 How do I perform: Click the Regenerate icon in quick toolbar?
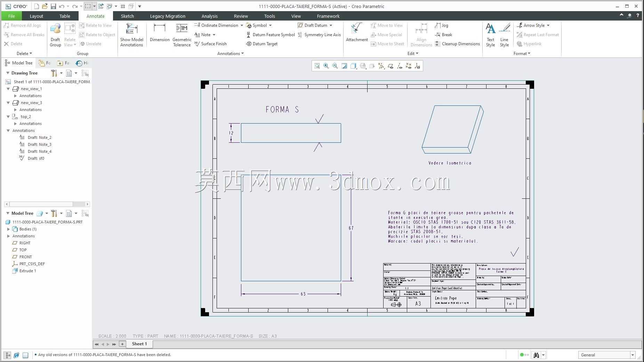click(101, 6)
